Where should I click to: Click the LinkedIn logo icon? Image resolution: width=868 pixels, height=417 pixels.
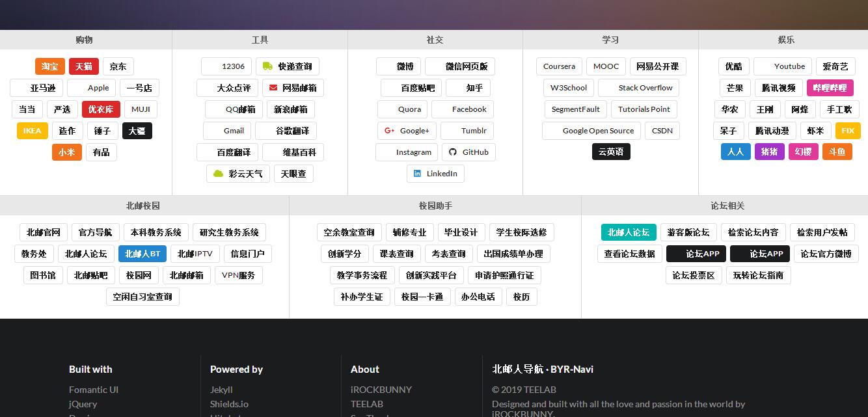click(x=417, y=174)
